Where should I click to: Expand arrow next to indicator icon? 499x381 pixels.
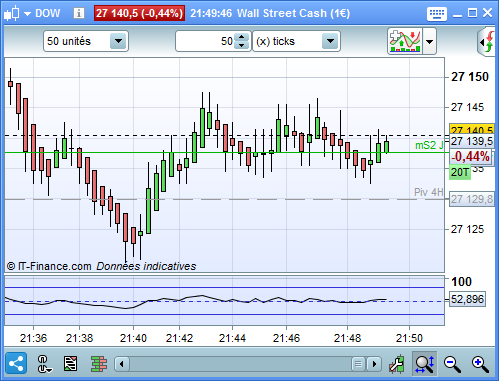click(x=430, y=42)
